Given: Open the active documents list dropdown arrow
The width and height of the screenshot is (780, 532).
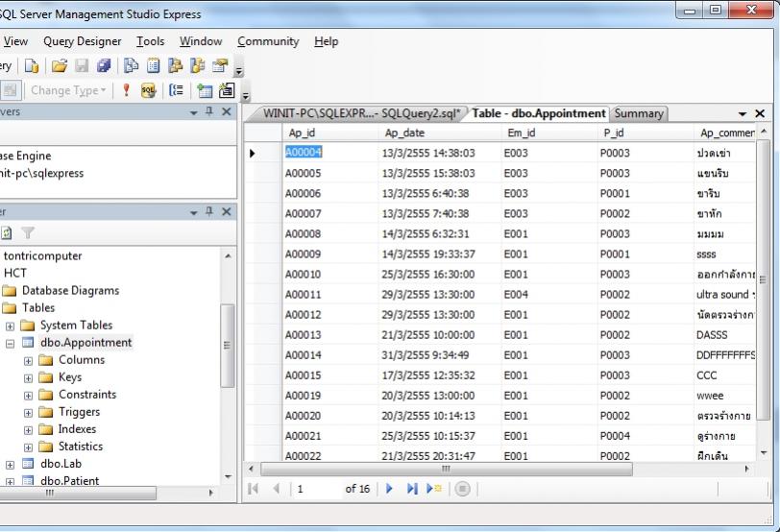Looking at the screenshot, I should (743, 114).
